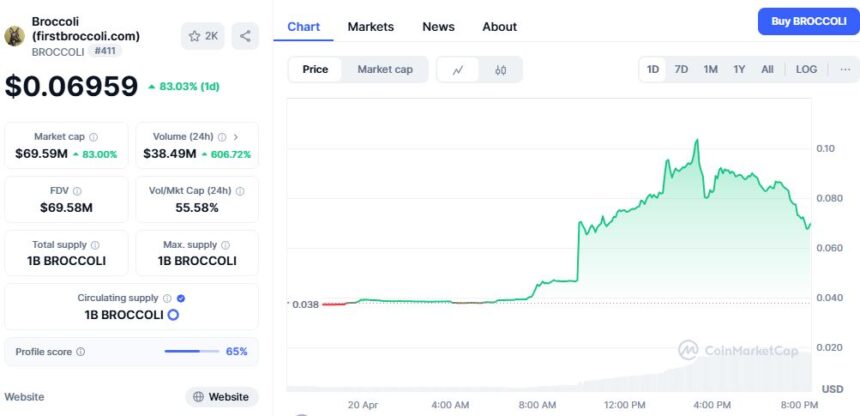Click the $69.59M market cap value

(41, 154)
